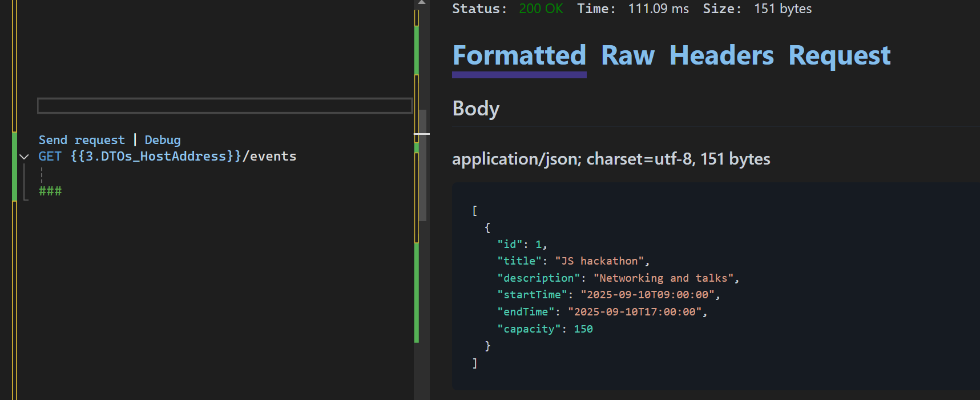Click the Body heading
Viewport: 980px width, 400px height.
pyautogui.click(x=476, y=109)
